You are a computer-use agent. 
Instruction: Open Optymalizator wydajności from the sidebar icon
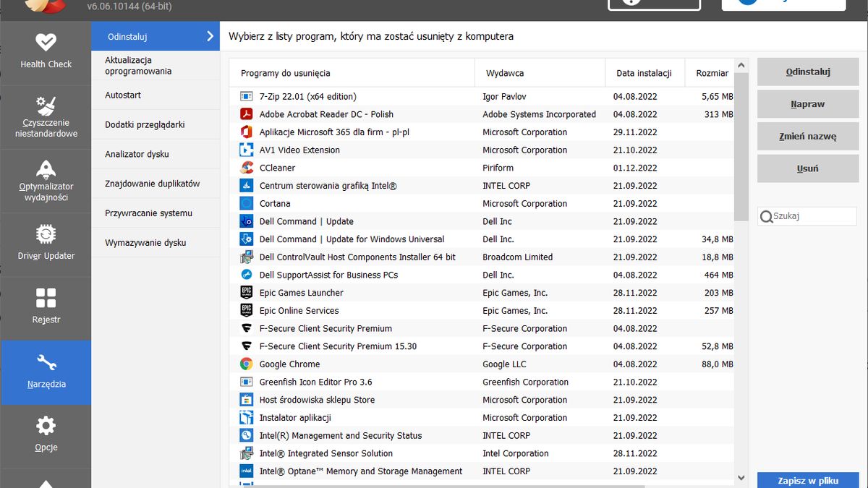tap(46, 168)
